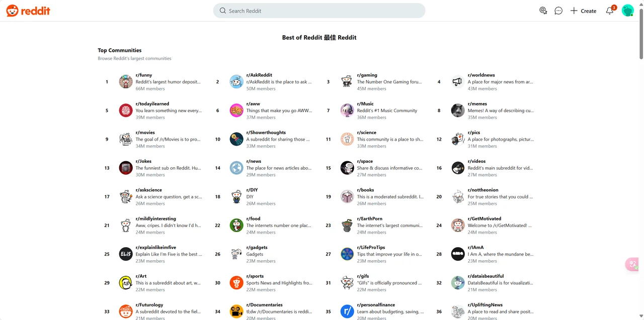Click the r/IAmA community icon
644x320 pixels.
click(x=458, y=254)
